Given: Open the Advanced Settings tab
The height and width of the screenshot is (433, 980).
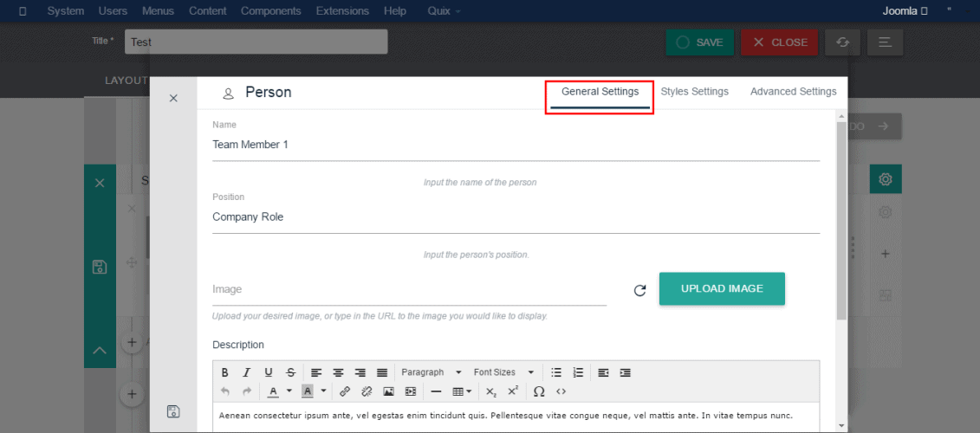Looking at the screenshot, I should click(793, 92).
